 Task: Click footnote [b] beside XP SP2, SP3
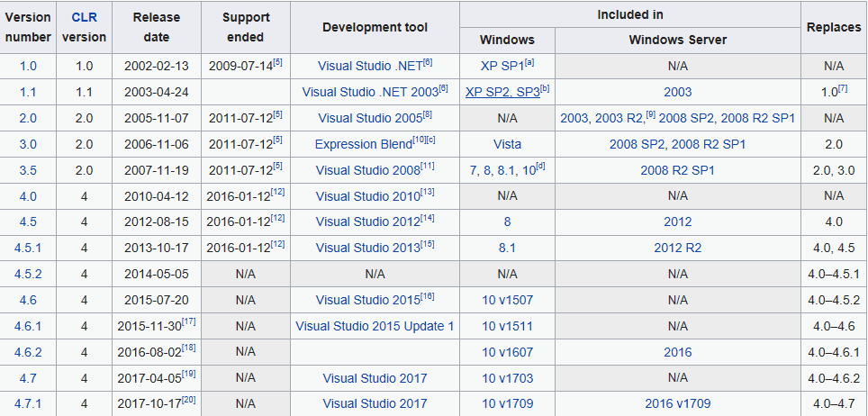click(x=546, y=88)
